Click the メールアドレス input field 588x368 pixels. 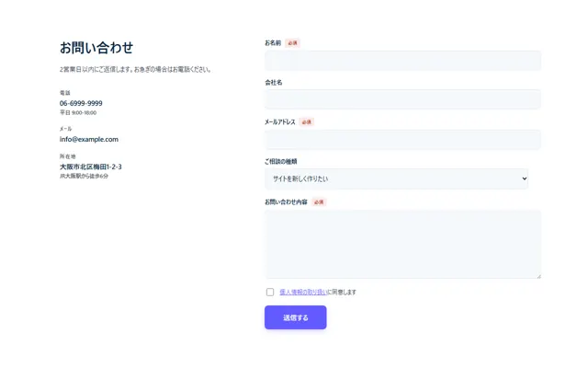click(402, 139)
